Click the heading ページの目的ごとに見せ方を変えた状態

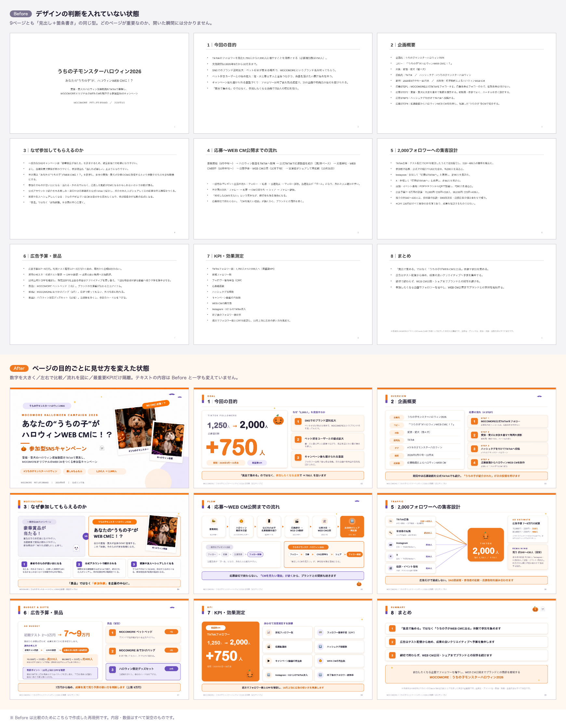[91, 368]
